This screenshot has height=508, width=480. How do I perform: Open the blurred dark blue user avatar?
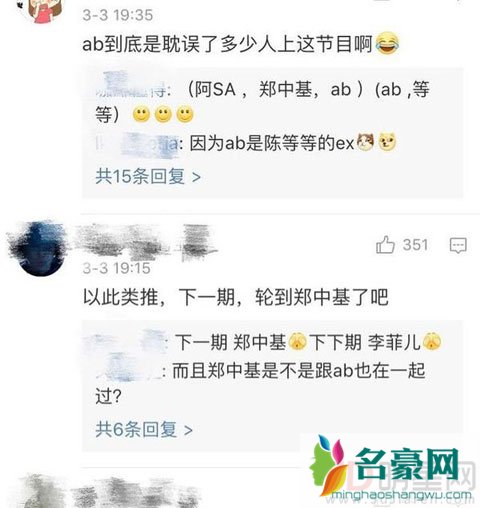tap(38, 249)
